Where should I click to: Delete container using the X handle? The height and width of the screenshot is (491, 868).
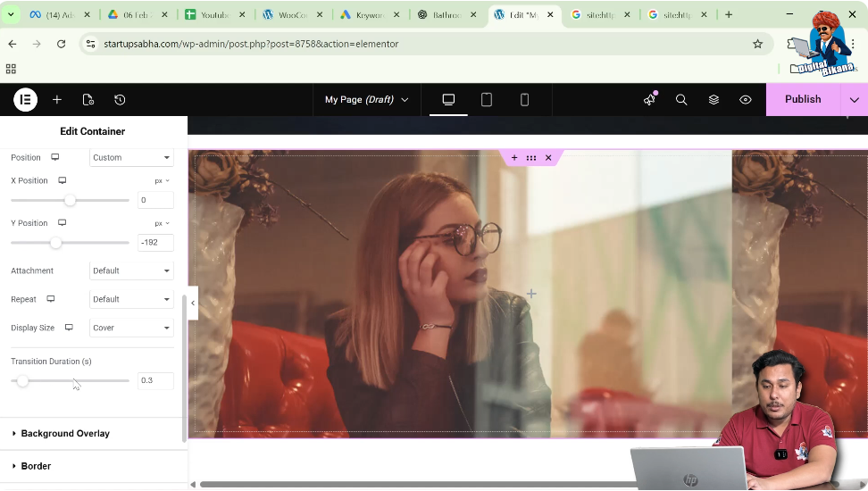(548, 158)
